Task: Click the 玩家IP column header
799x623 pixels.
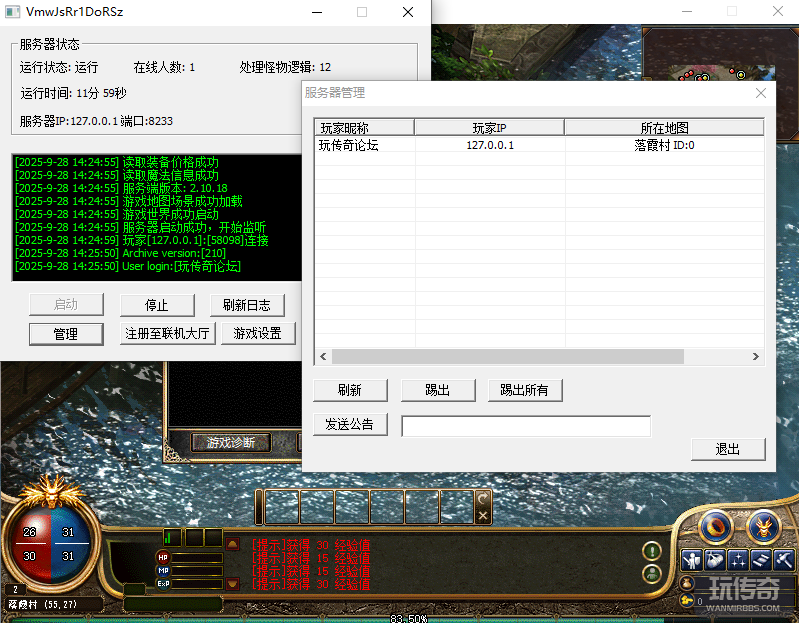Action: click(x=490, y=127)
